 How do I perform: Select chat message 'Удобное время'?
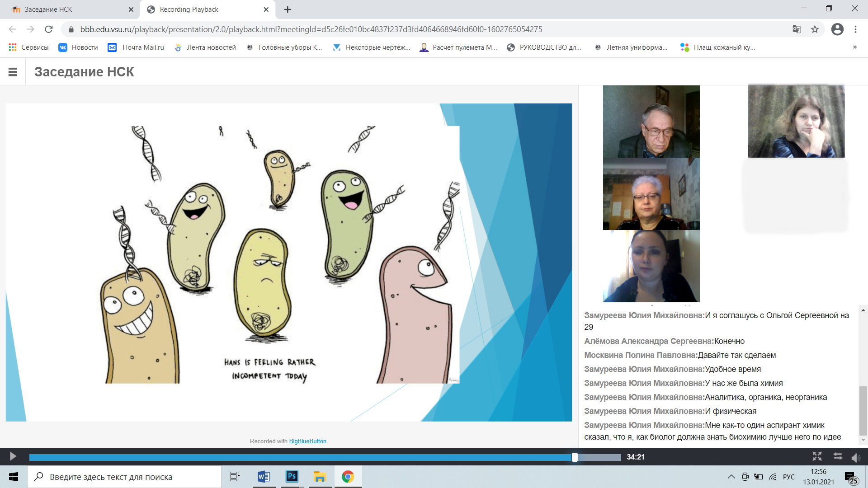[733, 369]
